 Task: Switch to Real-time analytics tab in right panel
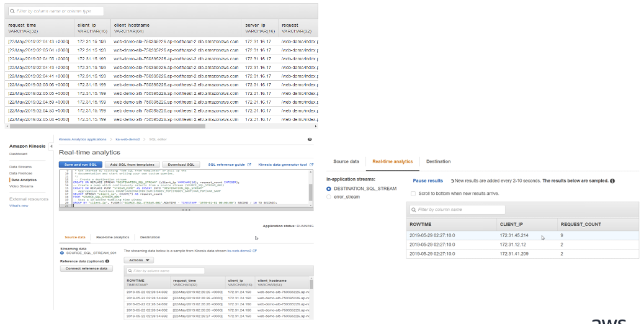[x=392, y=161]
